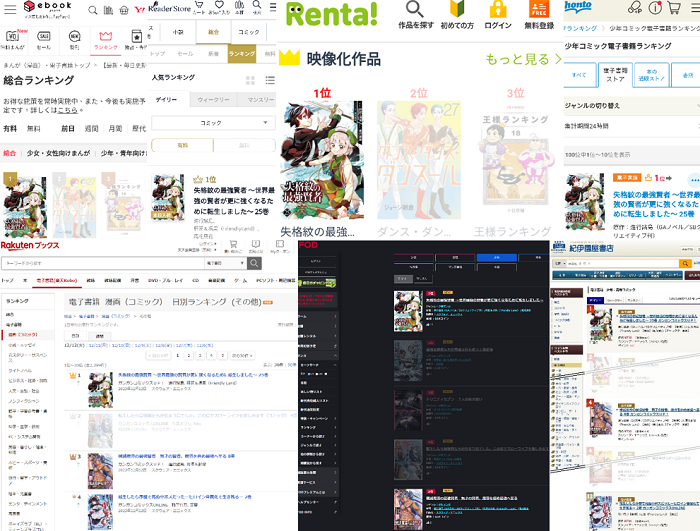The height and width of the screenshot is (531, 700).
Task: Select honto すべて tab
Action: (579, 75)
